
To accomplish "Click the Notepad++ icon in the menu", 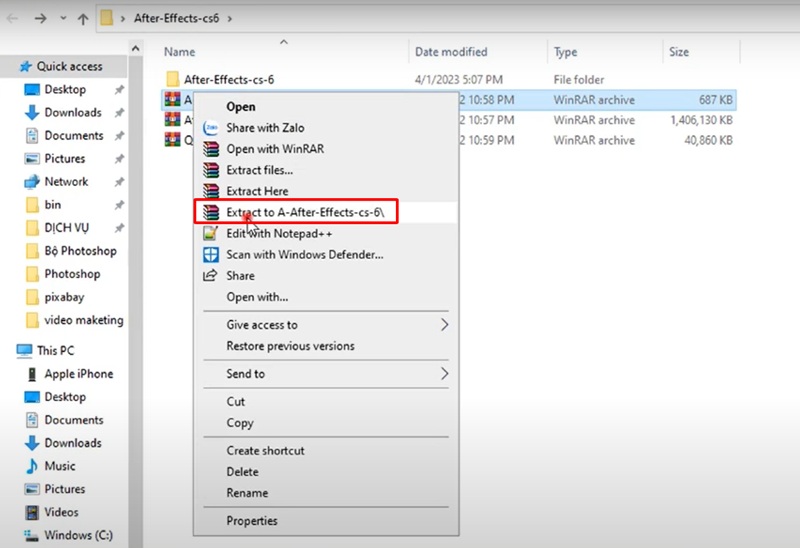I will 211,233.
